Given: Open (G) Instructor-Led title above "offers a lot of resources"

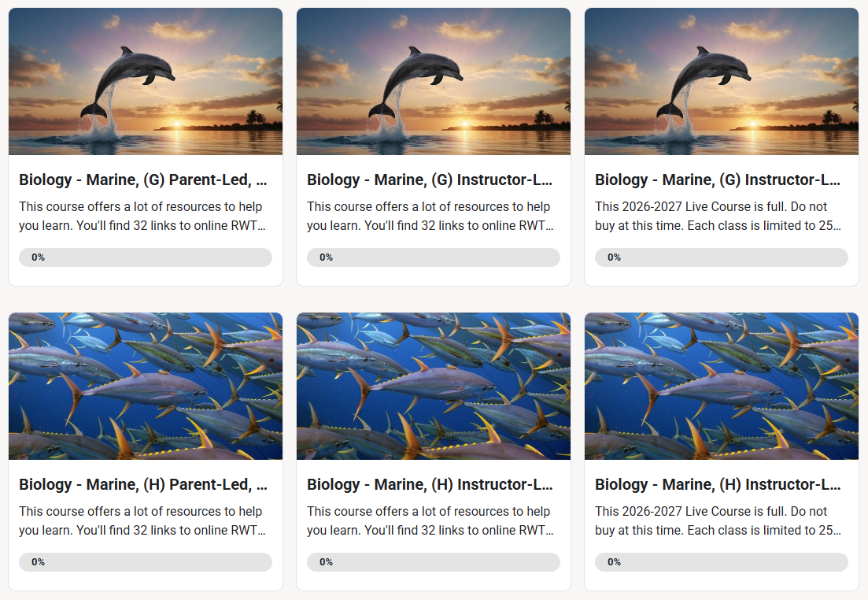Looking at the screenshot, I should pyautogui.click(x=430, y=180).
